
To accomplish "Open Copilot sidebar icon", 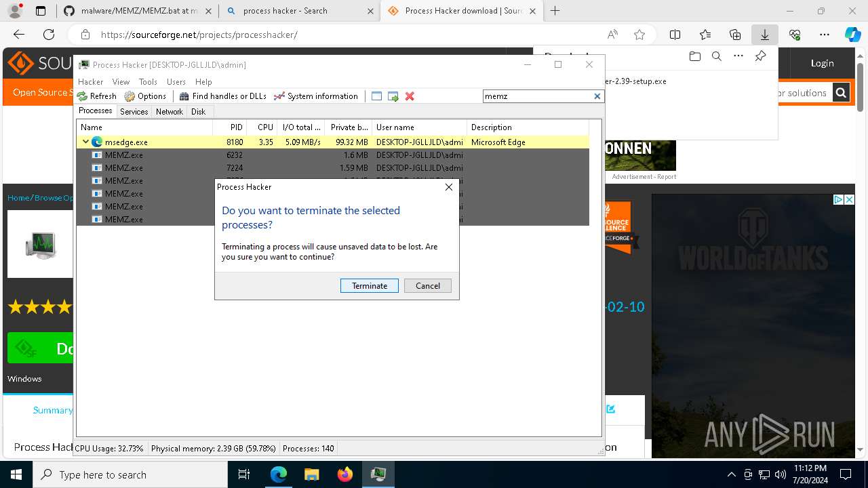I will pos(852,35).
